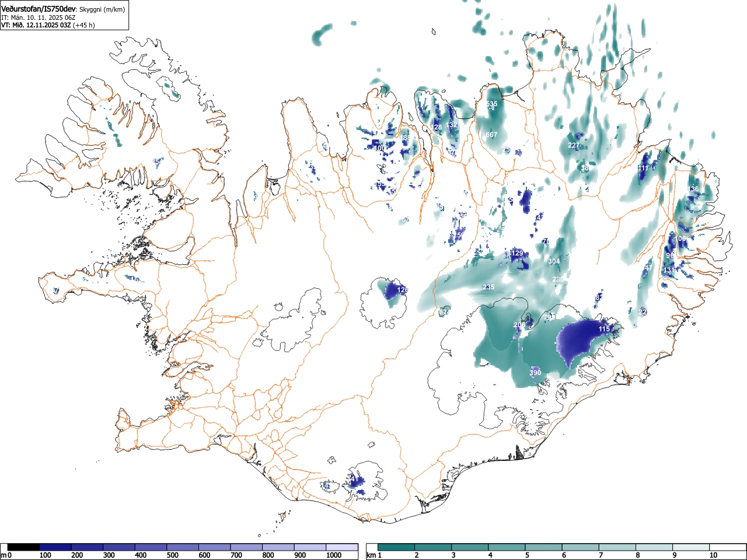Click the (+45 h) forecast offset text
Viewport: 747px width, 560px height.
(x=83, y=25)
